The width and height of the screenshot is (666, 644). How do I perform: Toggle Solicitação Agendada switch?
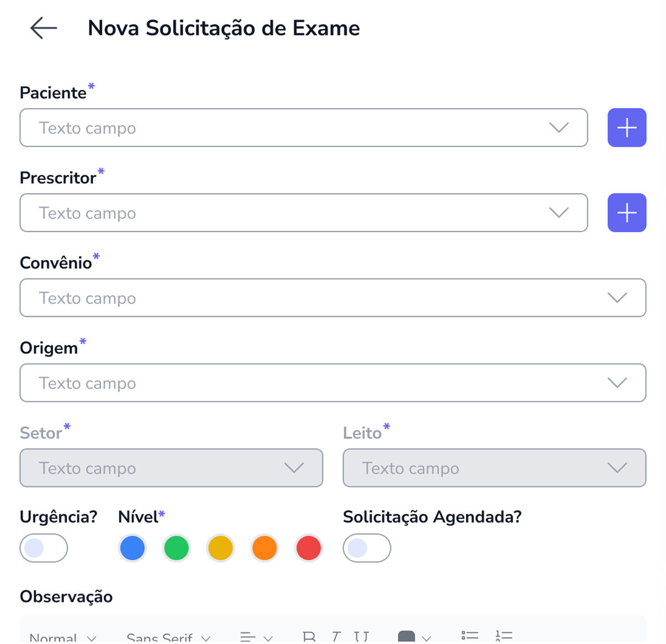[367, 548]
